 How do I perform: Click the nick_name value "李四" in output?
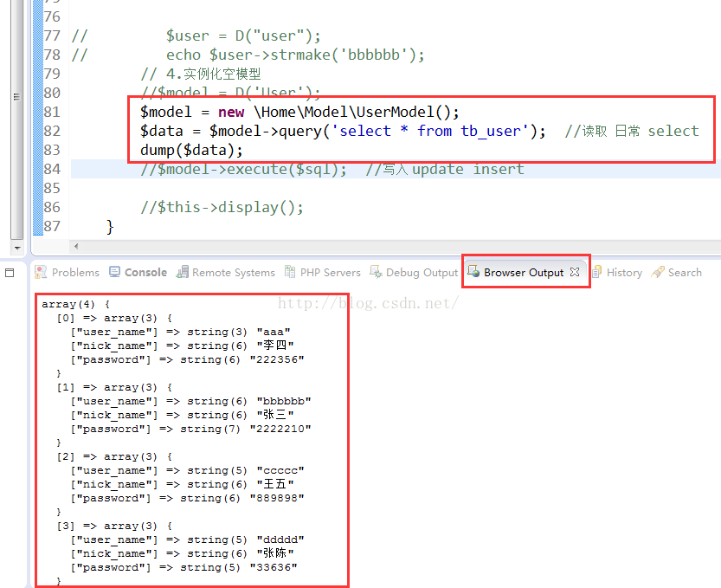275,346
